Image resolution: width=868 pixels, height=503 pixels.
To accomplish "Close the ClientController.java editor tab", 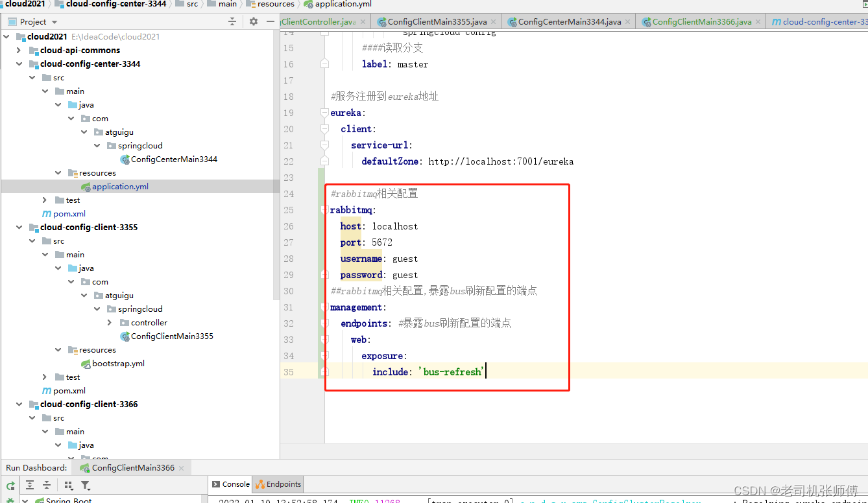I will (x=363, y=21).
